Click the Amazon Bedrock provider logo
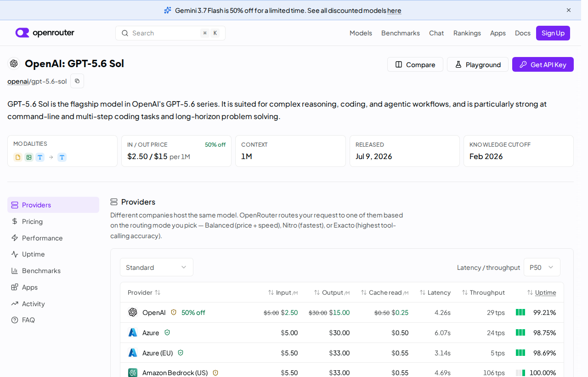The image size is (588, 377). 133,372
